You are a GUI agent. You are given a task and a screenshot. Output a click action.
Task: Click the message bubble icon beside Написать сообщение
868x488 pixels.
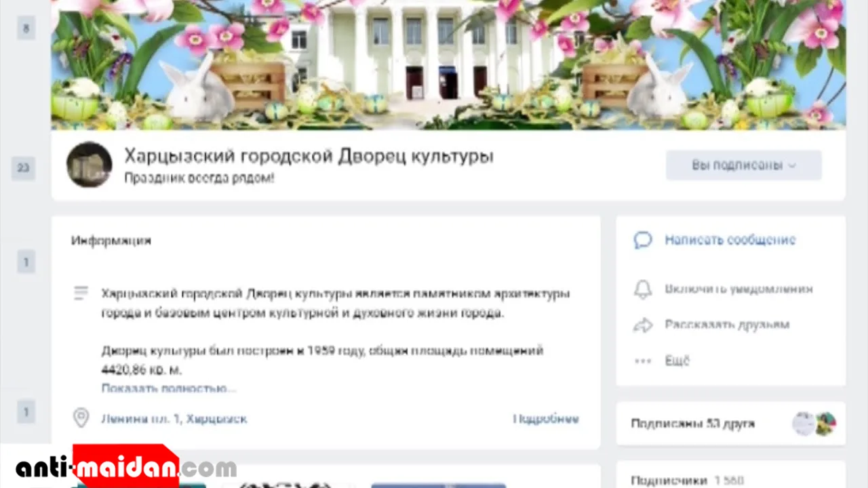pos(642,240)
